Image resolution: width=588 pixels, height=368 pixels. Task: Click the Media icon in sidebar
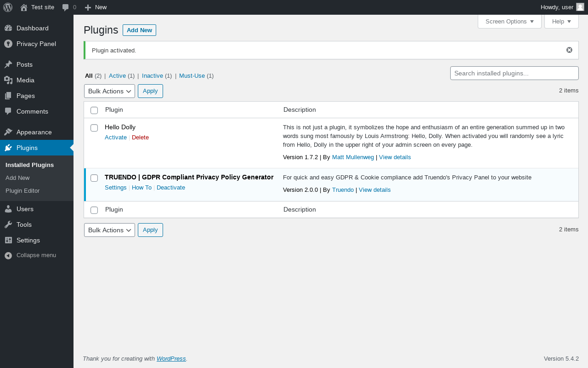(8, 80)
